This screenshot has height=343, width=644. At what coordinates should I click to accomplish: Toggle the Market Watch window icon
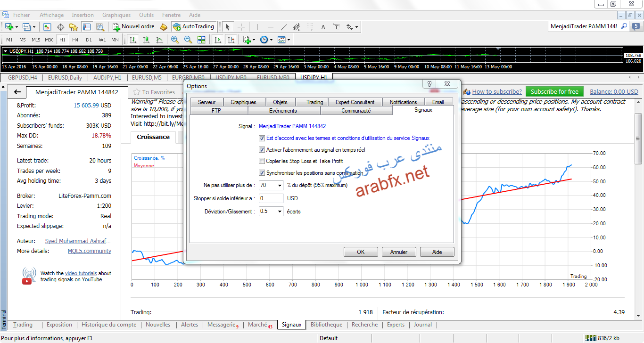click(47, 27)
